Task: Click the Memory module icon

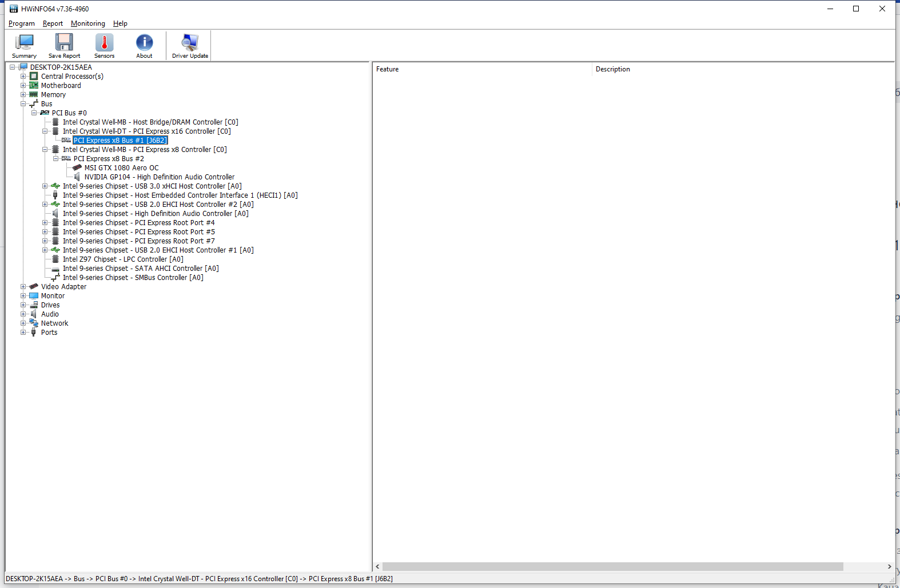Action: pos(34,94)
